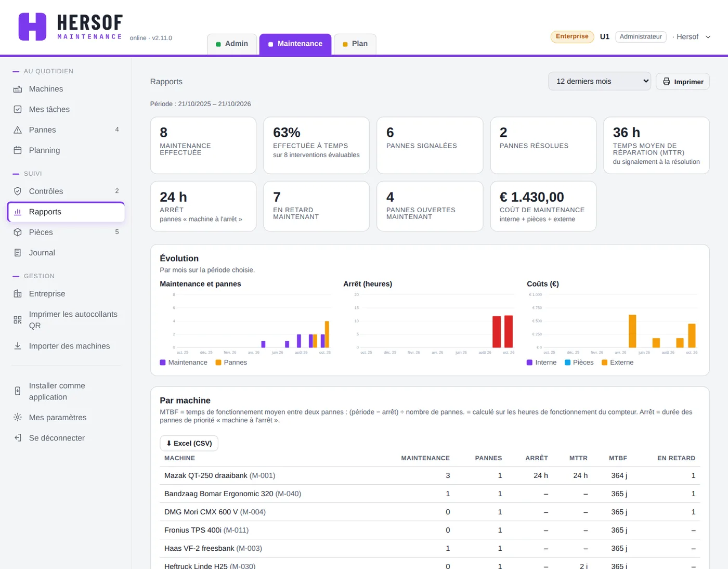The width and height of the screenshot is (728, 569).
Task: Switch to the Admin tab
Action: [x=232, y=44]
